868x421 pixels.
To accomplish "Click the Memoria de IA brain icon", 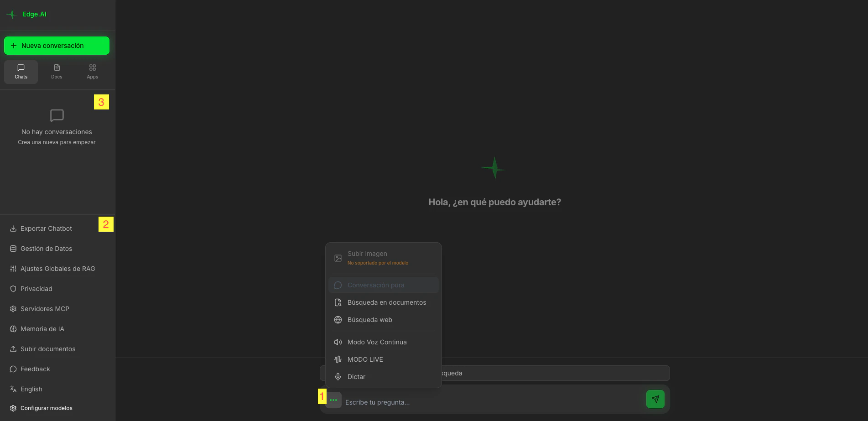I will click(x=13, y=329).
